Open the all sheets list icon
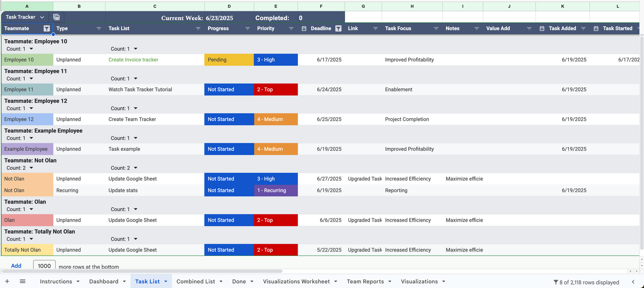The width and height of the screenshot is (644, 288). 23,281
